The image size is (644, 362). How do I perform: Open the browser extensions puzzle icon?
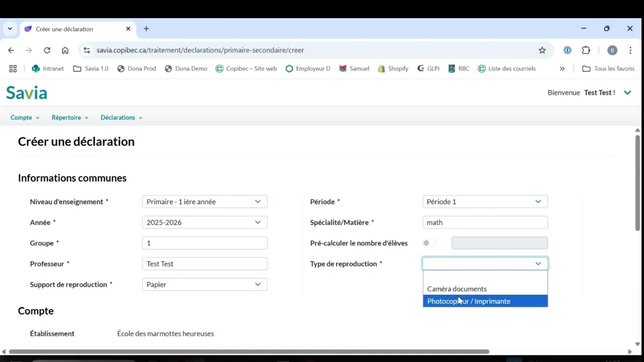coord(586,50)
